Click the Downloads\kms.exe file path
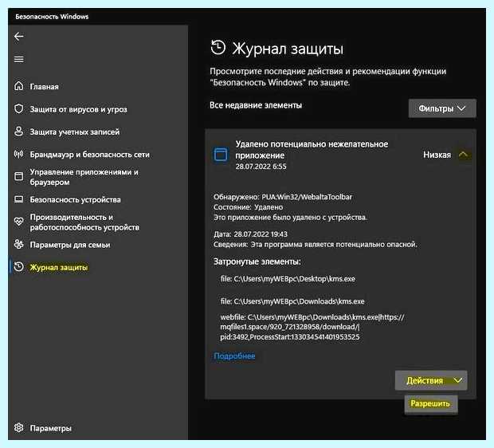Viewport: 494px width, 448px height. tap(292, 301)
